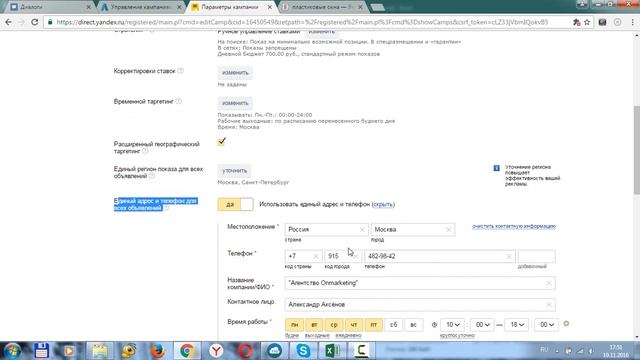This screenshot has height=360, width=640.
Task: Click the browser back arrow
Action: [x=8, y=22]
